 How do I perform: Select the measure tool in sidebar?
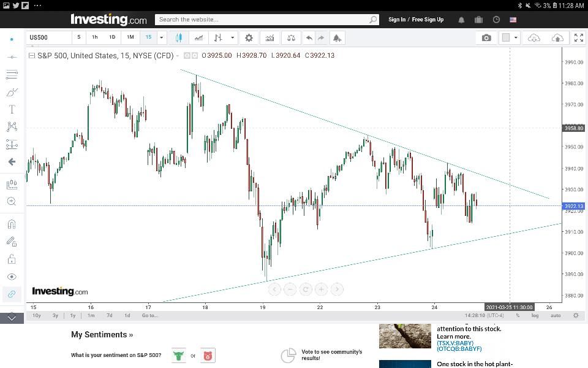click(12, 185)
